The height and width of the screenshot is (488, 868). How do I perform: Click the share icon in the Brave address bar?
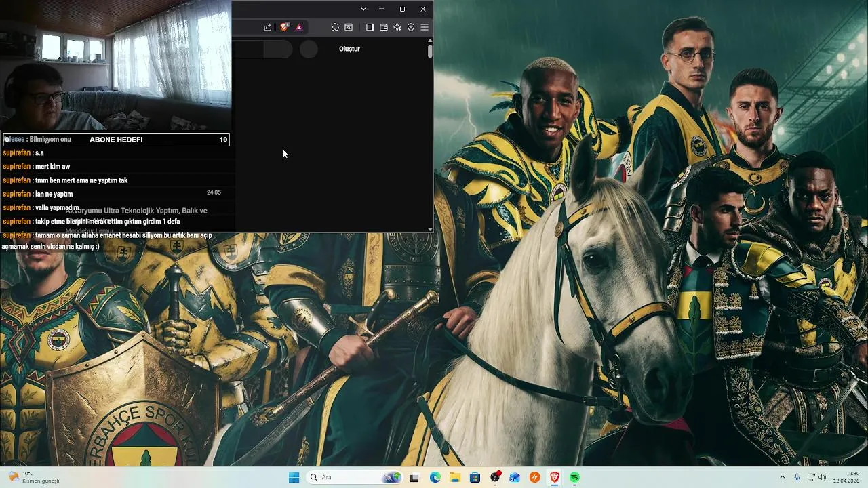tap(268, 27)
